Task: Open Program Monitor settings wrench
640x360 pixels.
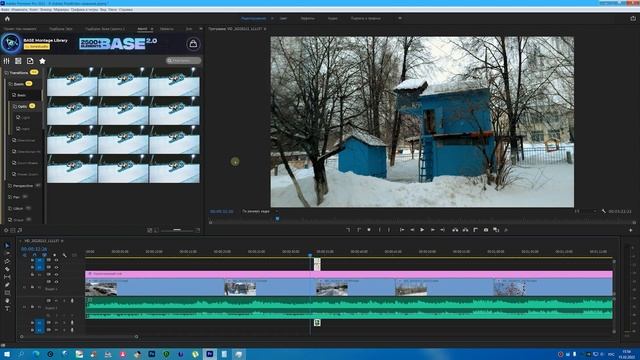Action: pyautogui.click(x=604, y=211)
